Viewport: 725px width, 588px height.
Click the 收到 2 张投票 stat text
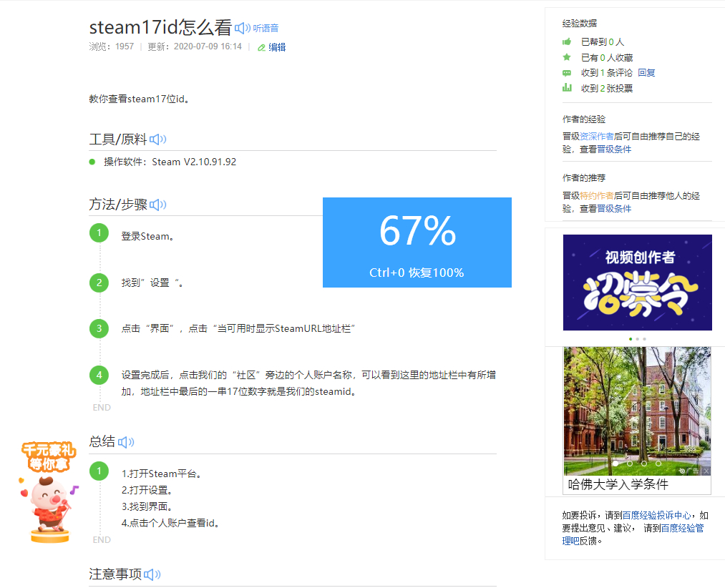coord(607,88)
